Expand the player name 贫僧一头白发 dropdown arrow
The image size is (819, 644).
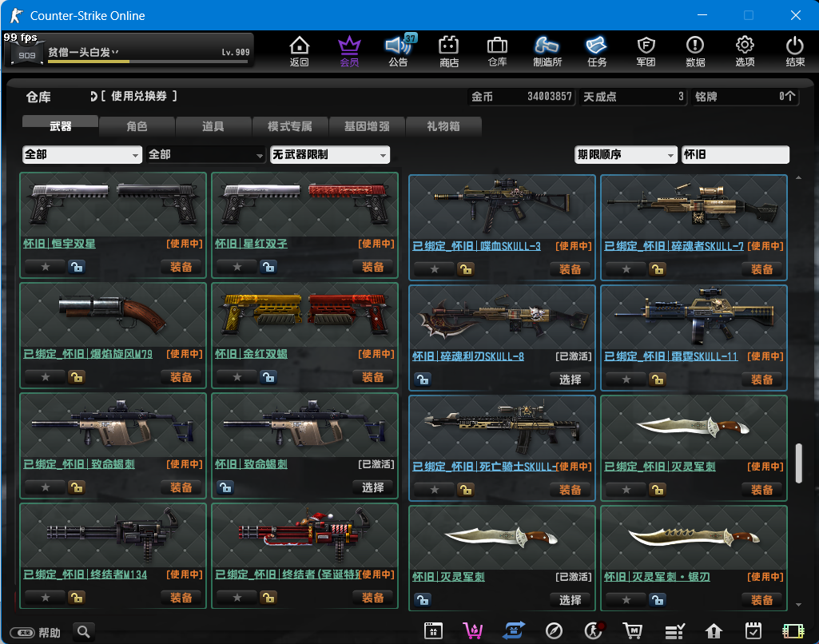coord(115,52)
